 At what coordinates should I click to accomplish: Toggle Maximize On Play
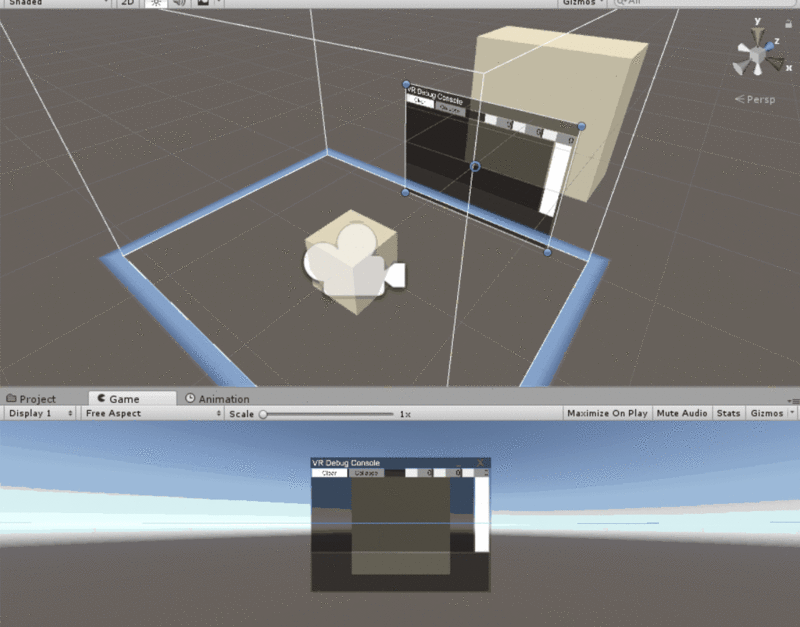click(x=607, y=413)
